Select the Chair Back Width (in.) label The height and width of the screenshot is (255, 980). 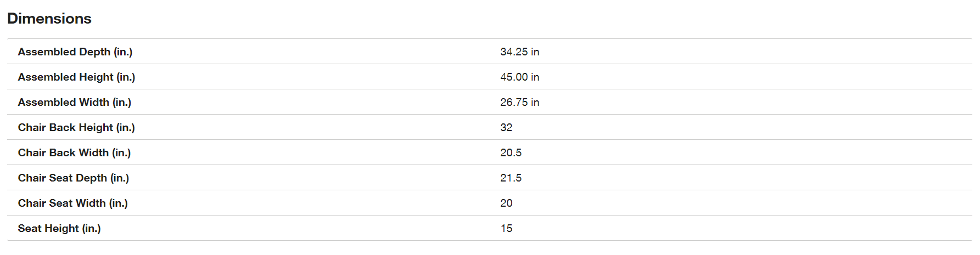(x=74, y=152)
